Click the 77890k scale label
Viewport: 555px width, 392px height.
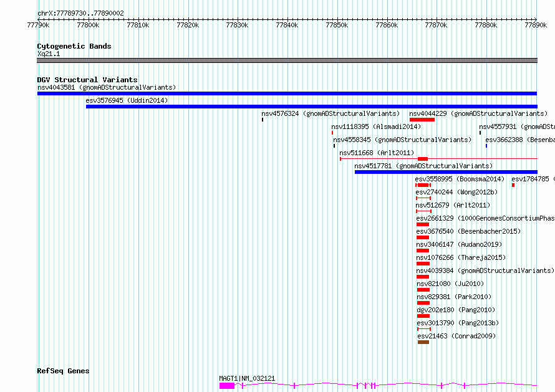click(536, 26)
